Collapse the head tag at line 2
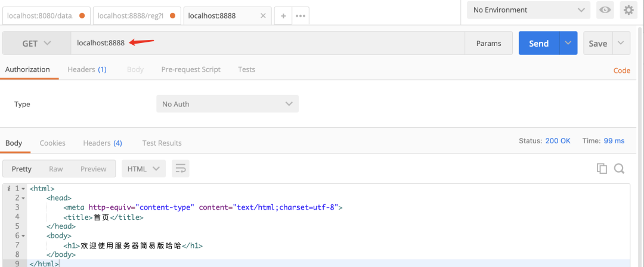 (23, 198)
